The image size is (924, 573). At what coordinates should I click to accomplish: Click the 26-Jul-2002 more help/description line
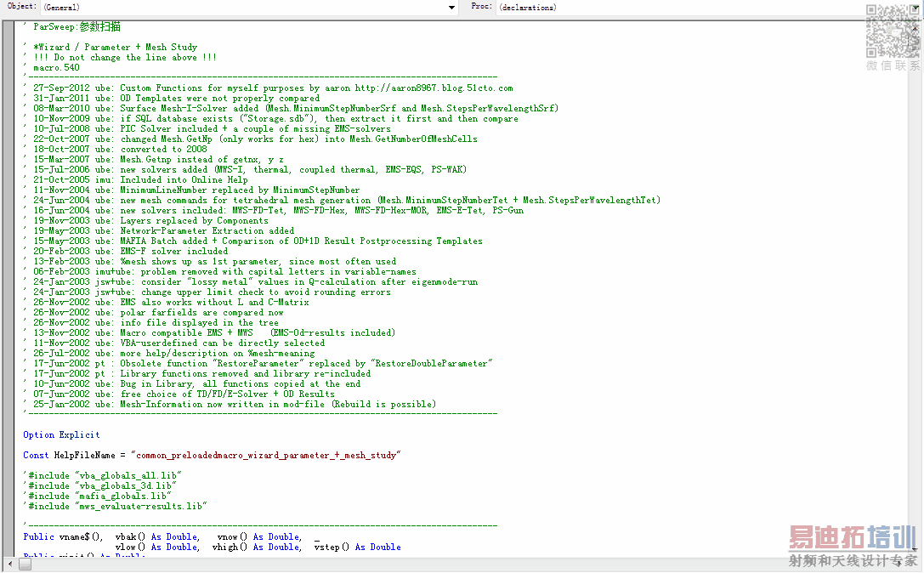pos(170,353)
